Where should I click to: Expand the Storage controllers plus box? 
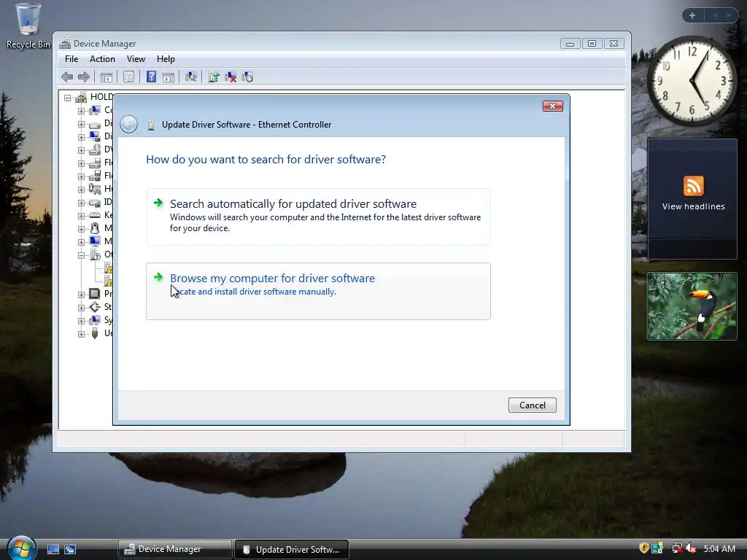tap(81, 308)
